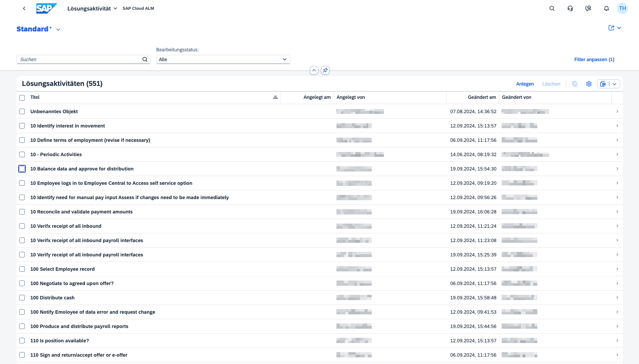Screen dimensions: 639x364
Task: Open the Bearbeitungsstatus dropdown
Action: 223,59
